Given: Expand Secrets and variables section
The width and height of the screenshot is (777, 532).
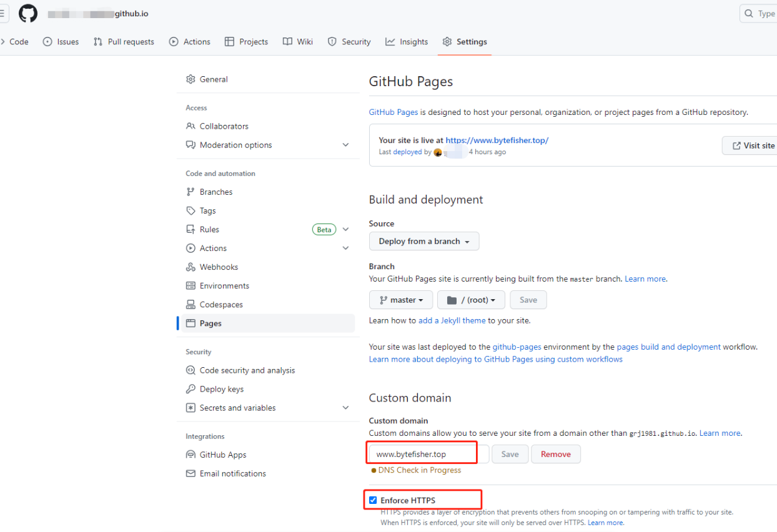Looking at the screenshot, I should pyautogui.click(x=345, y=408).
